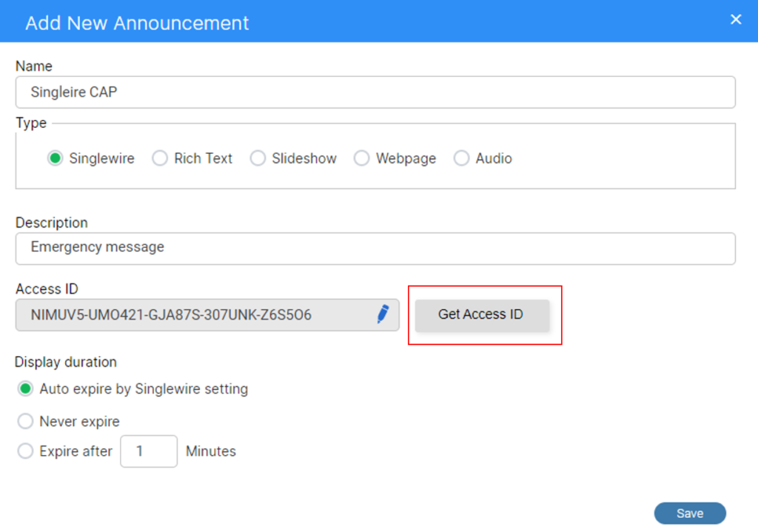The height and width of the screenshot is (532, 758).
Task: Choose the Never expire option
Action: click(25, 421)
